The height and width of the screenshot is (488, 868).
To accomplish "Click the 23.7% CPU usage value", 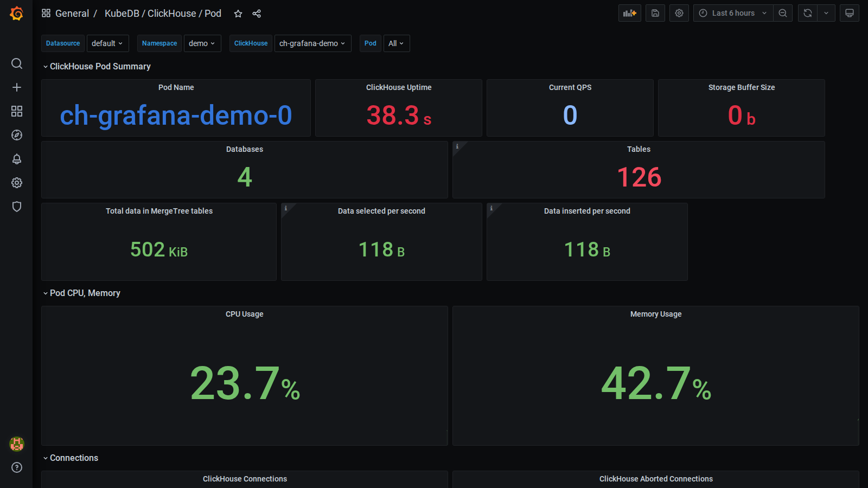I will 245,383.
